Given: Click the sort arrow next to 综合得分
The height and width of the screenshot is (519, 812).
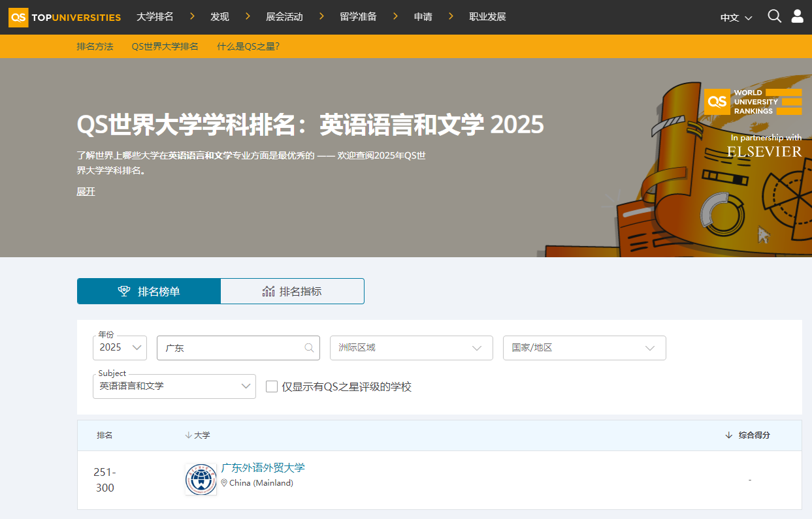Looking at the screenshot, I should [x=728, y=435].
